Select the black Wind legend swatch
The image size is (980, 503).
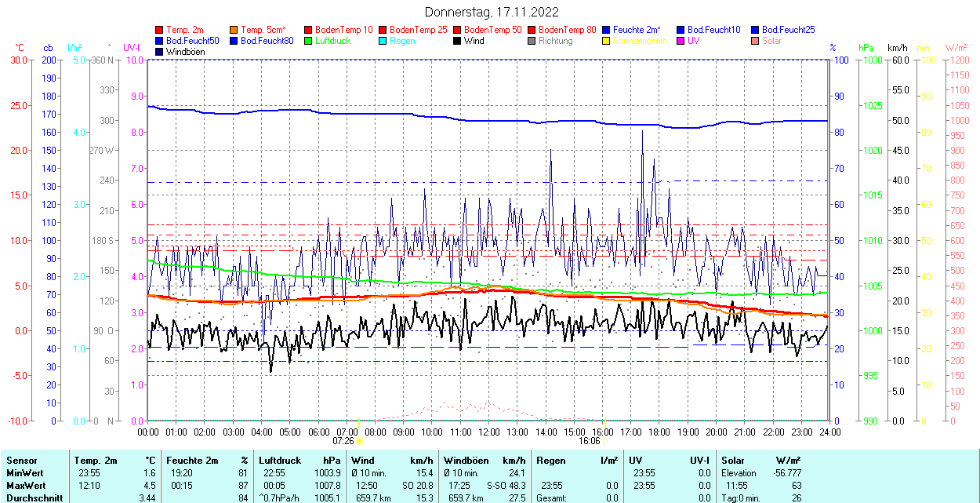458,41
